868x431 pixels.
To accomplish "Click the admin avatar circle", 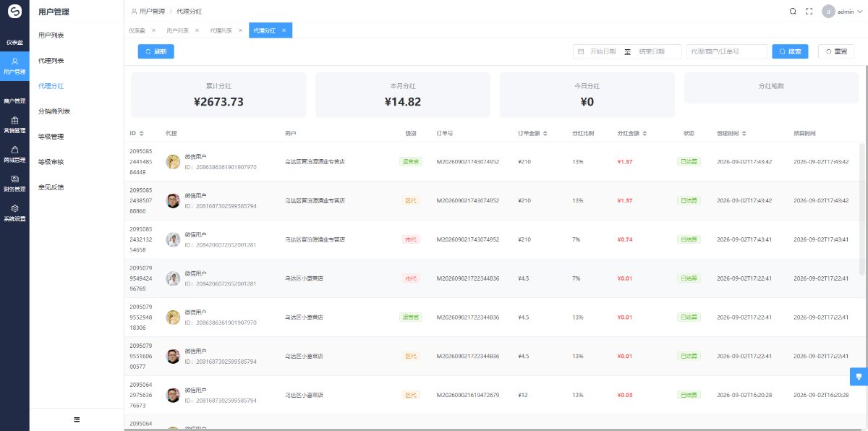I will [828, 12].
